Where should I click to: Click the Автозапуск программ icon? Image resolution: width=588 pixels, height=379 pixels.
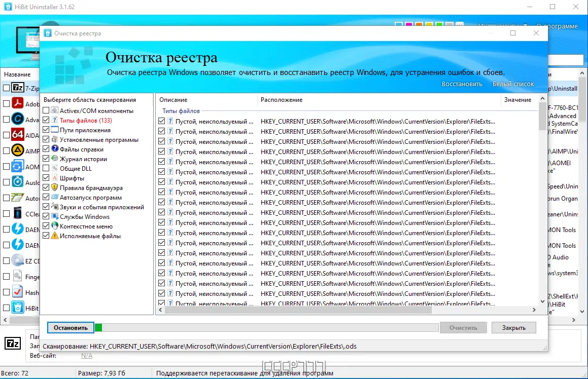[55, 198]
